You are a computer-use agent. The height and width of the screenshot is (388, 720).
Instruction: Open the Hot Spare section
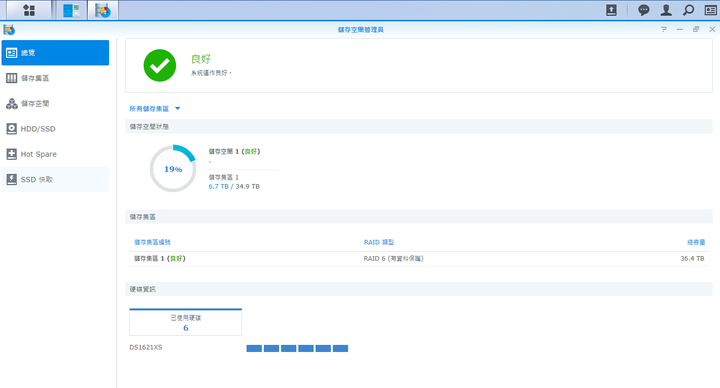55,154
